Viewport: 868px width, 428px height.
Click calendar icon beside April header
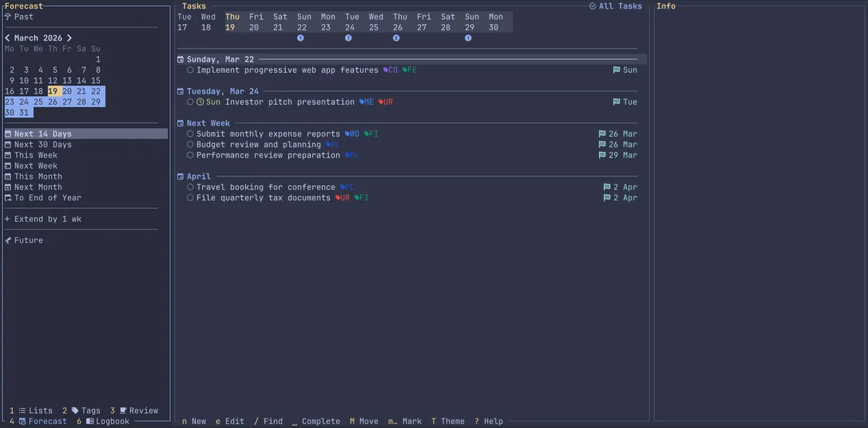181,176
